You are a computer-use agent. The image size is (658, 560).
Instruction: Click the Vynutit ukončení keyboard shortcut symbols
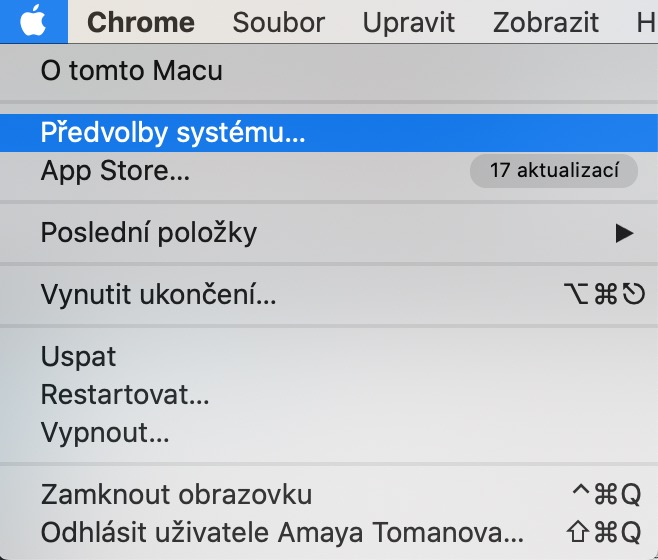pyautogui.click(x=603, y=295)
